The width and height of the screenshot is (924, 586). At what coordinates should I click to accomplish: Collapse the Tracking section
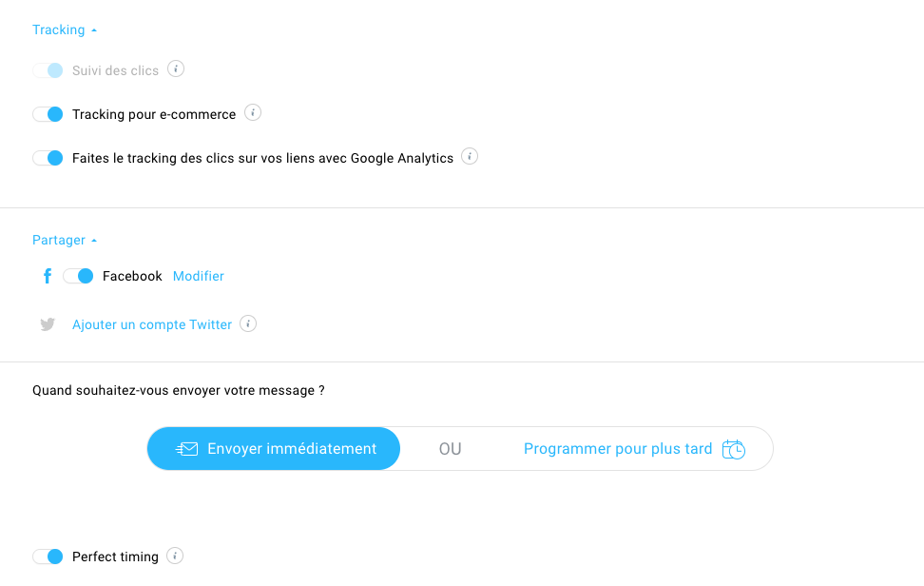coord(65,29)
